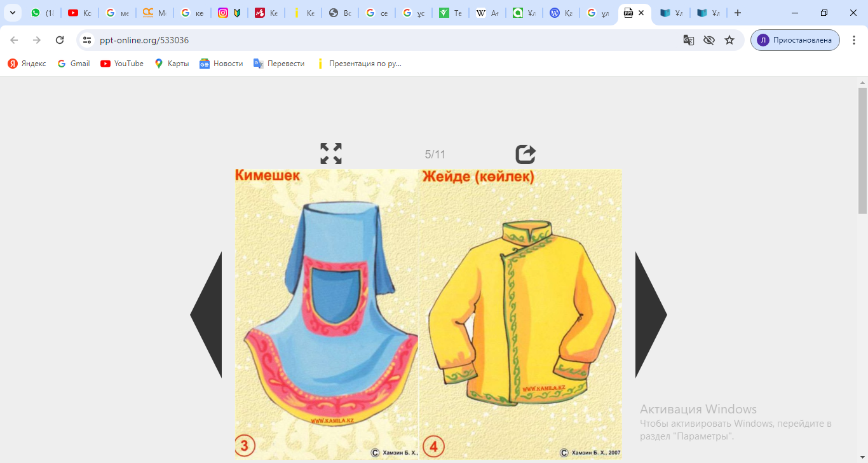Click the slide counter 5/11

(435, 155)
